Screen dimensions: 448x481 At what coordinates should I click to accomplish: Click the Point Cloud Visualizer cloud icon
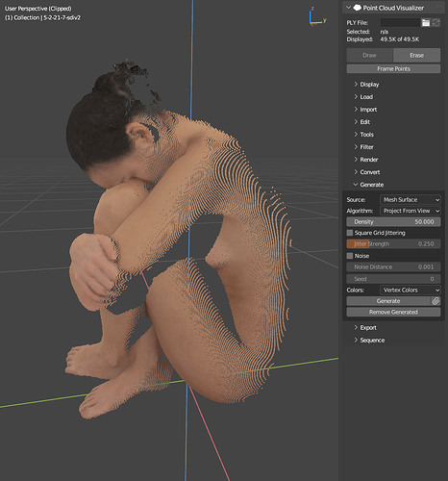point(357,8)
